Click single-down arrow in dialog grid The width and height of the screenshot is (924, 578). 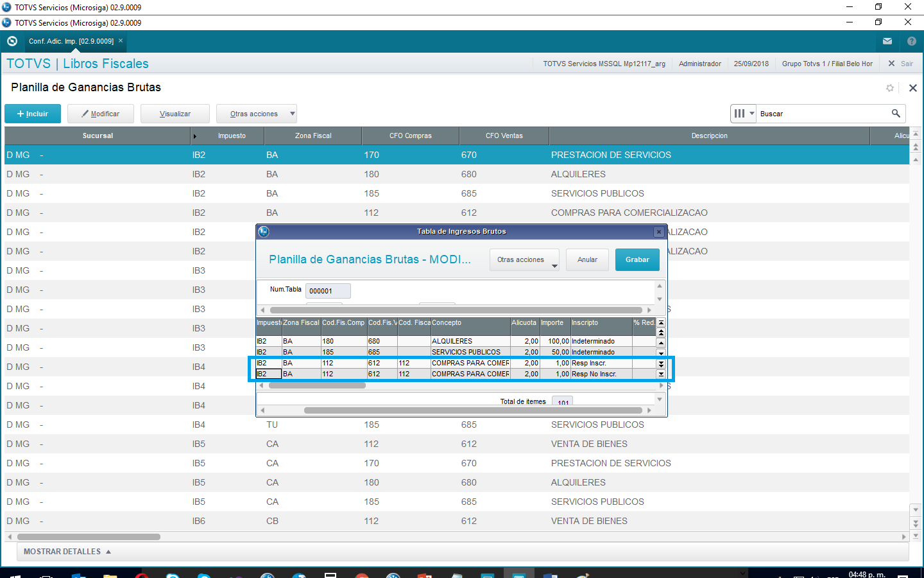pos(661,353)
